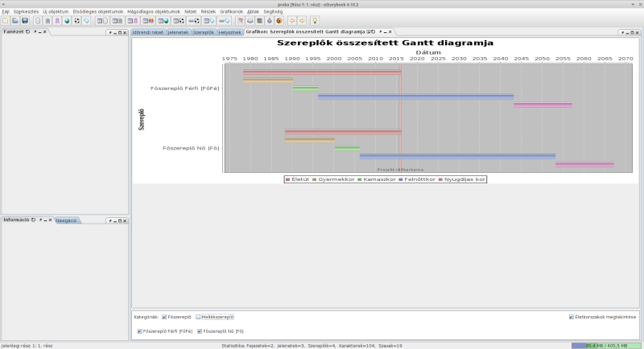The width and height of the screenshot is (644, 349).
Task: Click Főszereplő Nő's pink Nyugdíjas kor bar
Action: pyautogui.click(x=585, y=165)
